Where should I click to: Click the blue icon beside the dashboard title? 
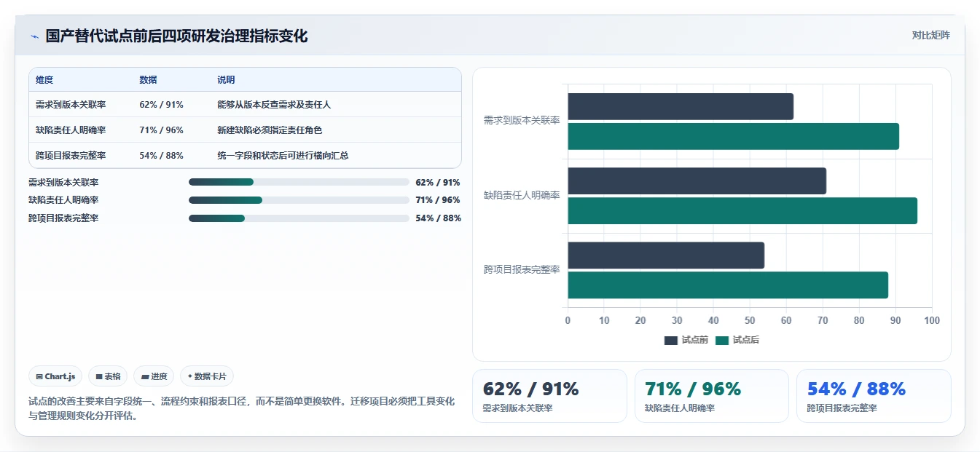34,36
